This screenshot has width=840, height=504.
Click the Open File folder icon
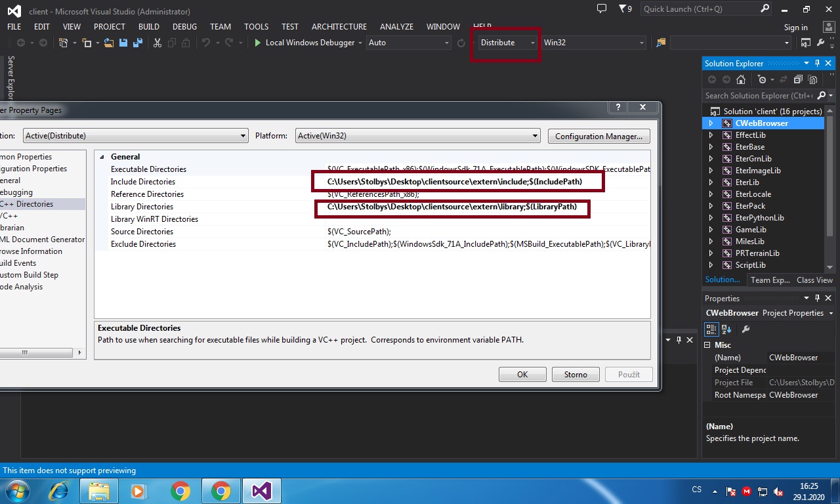(110, 43)
